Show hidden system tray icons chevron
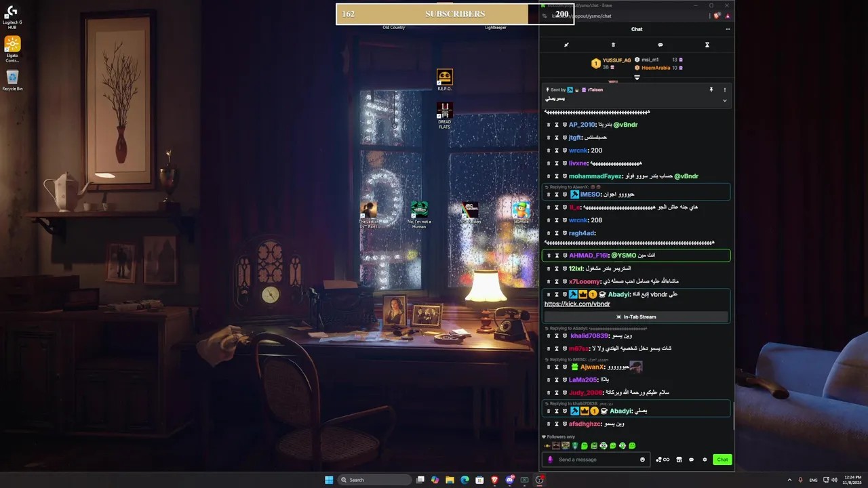 [789, 480]
